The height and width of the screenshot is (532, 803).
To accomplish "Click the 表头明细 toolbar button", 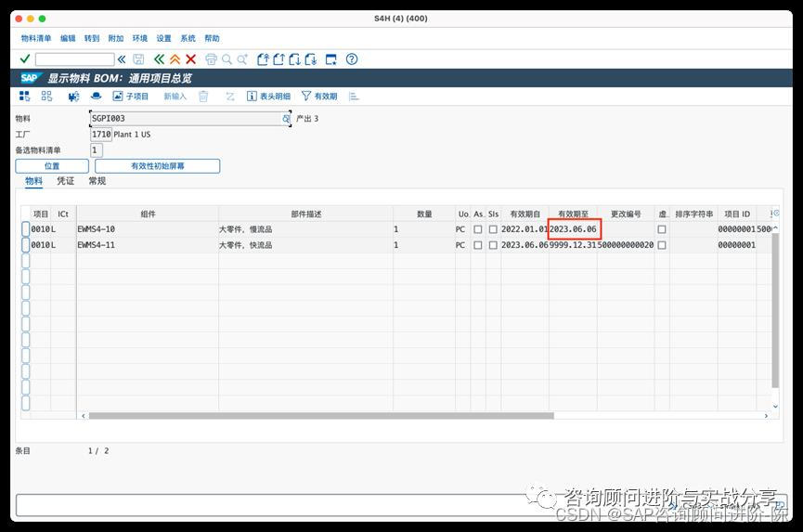I will coord(269,97).
